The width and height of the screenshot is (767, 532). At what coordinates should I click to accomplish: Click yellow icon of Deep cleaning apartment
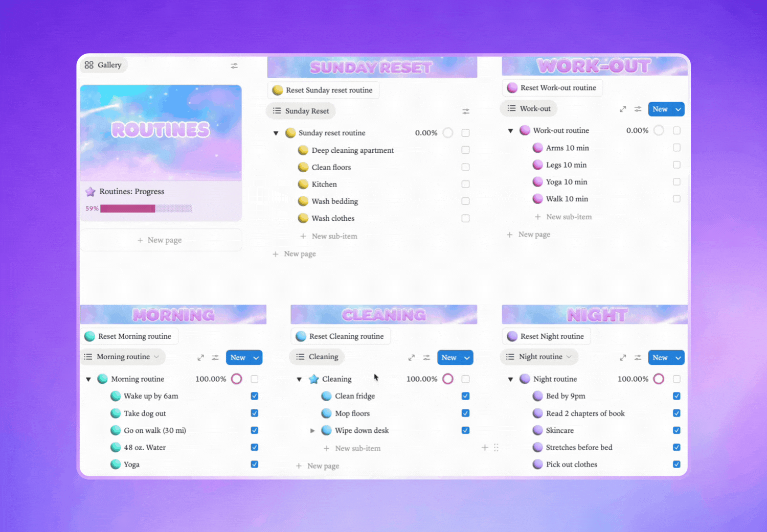303,150
